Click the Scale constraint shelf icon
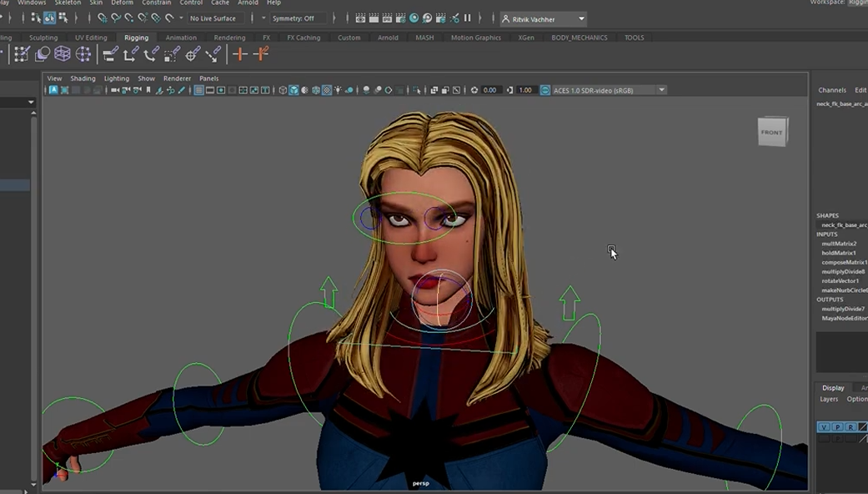 click(x=172, y=53)
